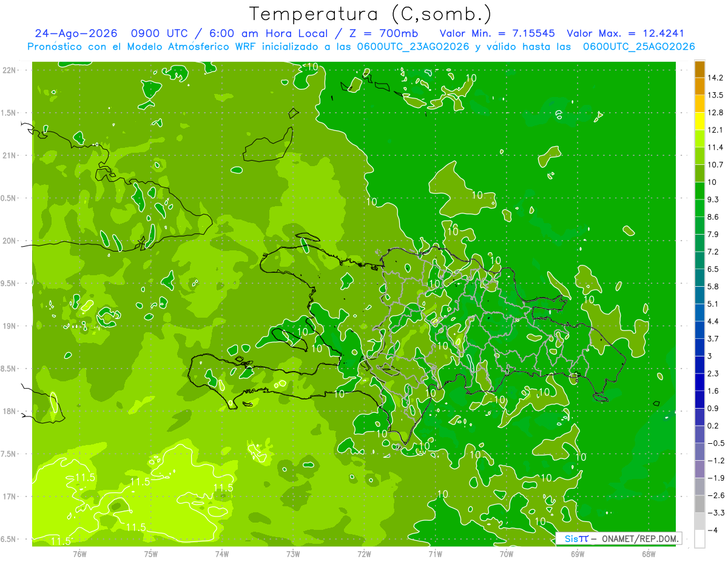Click the legend value 3.7

tap(713, 339)
